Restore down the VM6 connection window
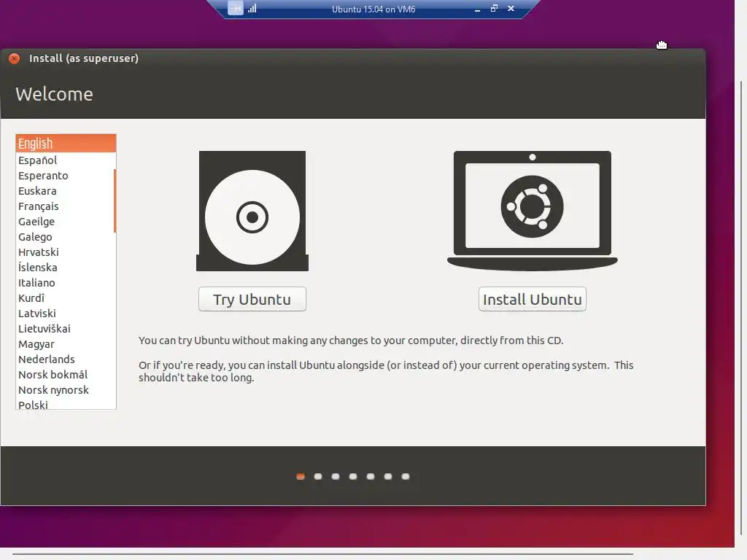Image resolution: width=747 pixels, height=560 pixels. [x=494, y=9]
